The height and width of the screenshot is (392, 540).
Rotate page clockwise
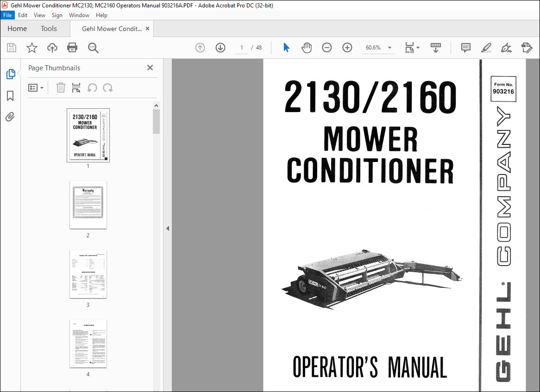pos(108,88)
